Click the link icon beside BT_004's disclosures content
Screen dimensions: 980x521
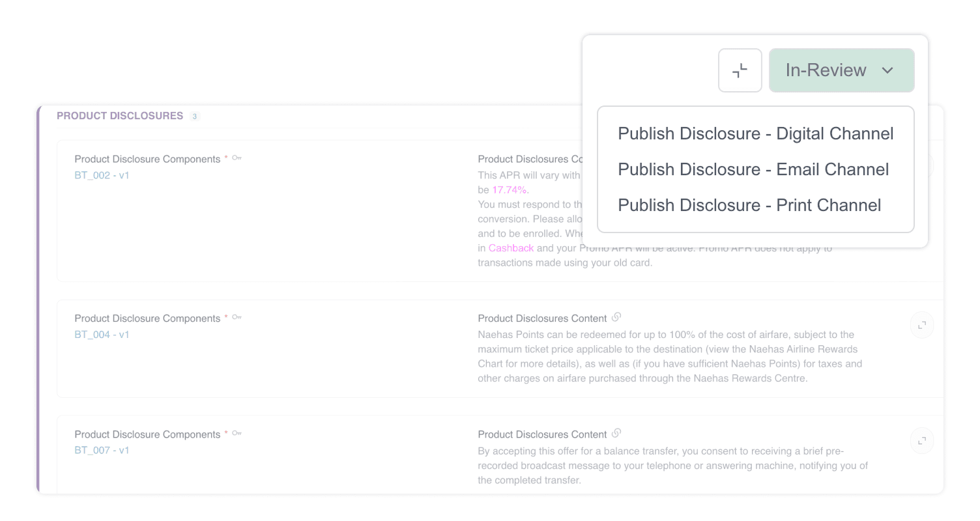pos(616,318)
